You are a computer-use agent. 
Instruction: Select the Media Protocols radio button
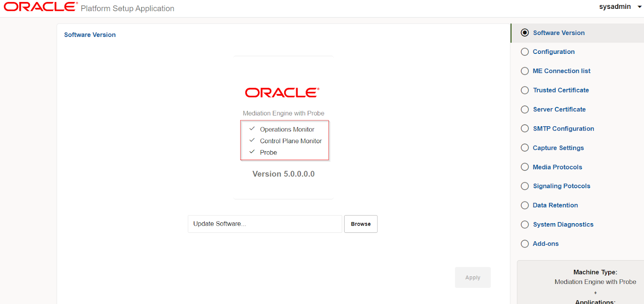coord(525,167)
